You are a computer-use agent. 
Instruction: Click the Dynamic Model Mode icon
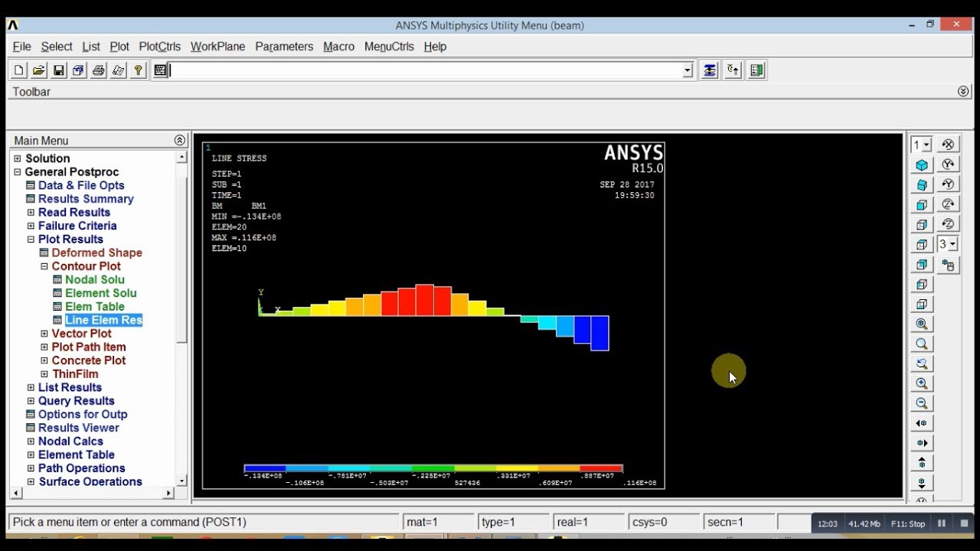[x=948, y=266]
